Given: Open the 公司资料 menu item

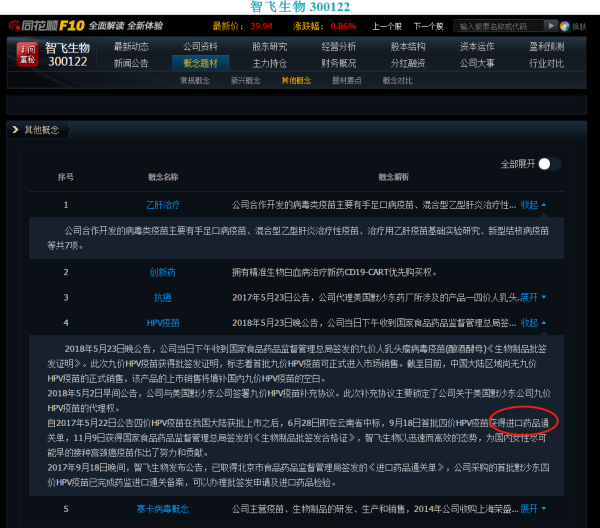Looking at the screenshot, I should coord(200,46).
